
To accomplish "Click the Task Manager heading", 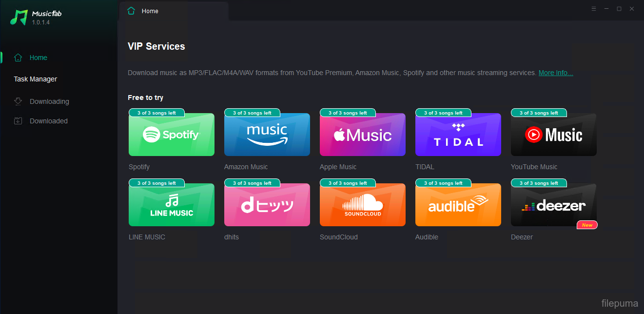I will click(35, 79).
